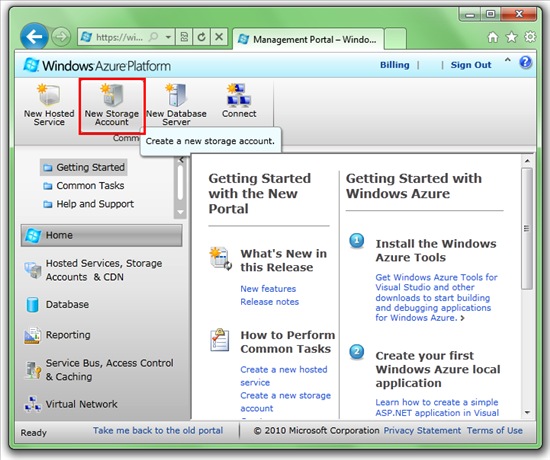
Task: Click the Management Portal browser tab
Action: coord(308,39)
